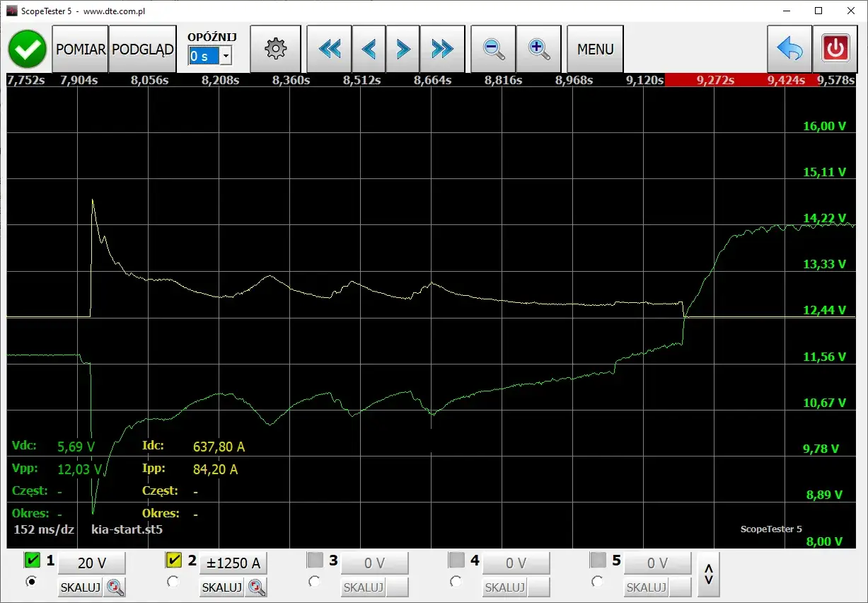Click the green checkmark status icon

point(27,49)
